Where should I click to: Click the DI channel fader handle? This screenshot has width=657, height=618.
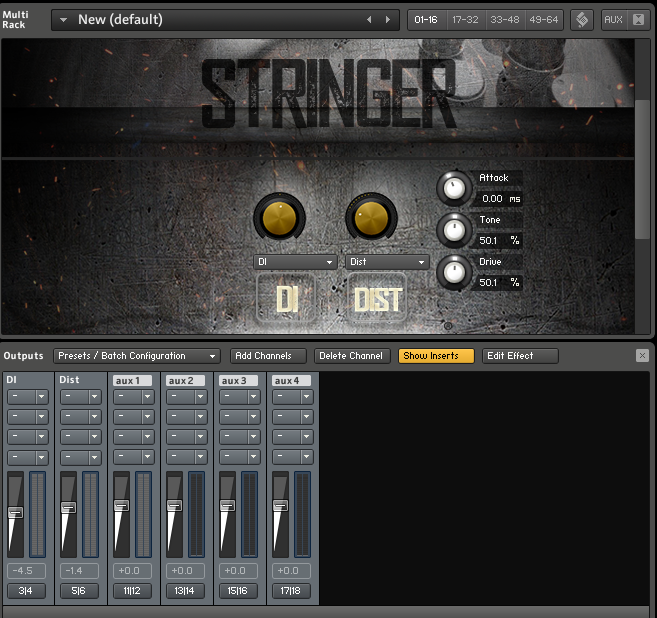pyautogui.click(x=16, y=512)
